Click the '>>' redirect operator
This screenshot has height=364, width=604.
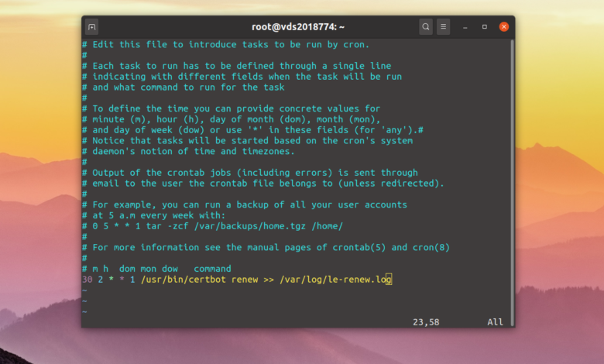point(267,280)
